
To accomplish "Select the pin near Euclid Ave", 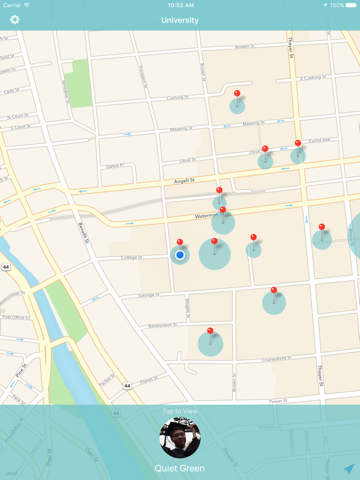I will (x=298, y=148).
